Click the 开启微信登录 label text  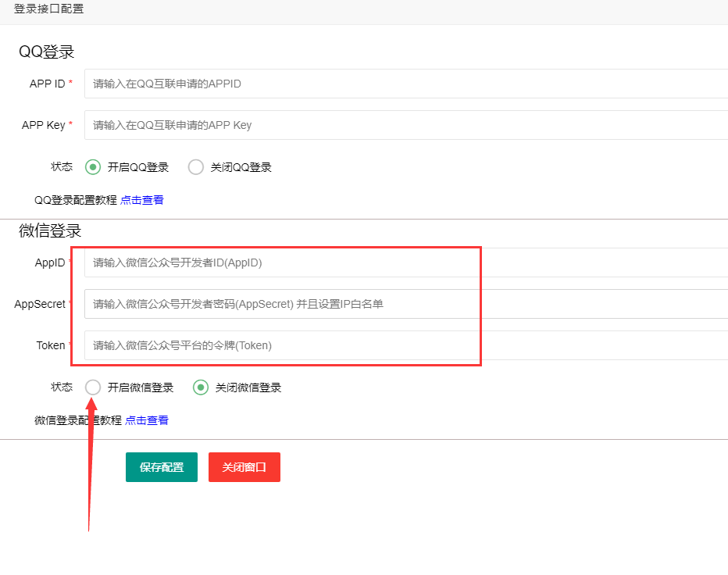point(141,387)
